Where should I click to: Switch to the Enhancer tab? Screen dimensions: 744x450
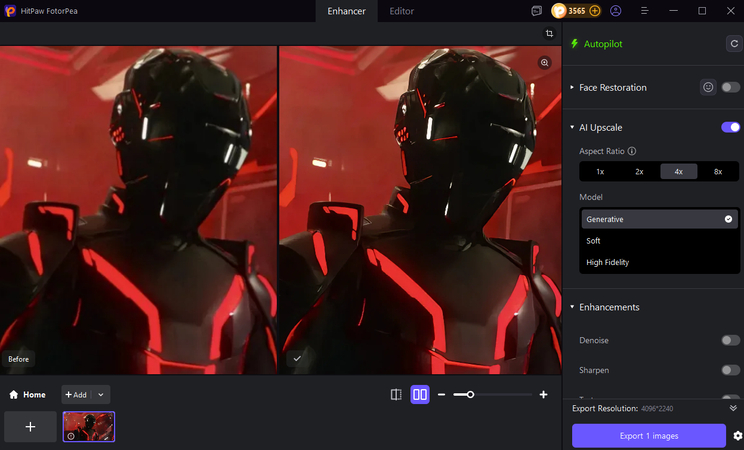(x=346, y=11)
